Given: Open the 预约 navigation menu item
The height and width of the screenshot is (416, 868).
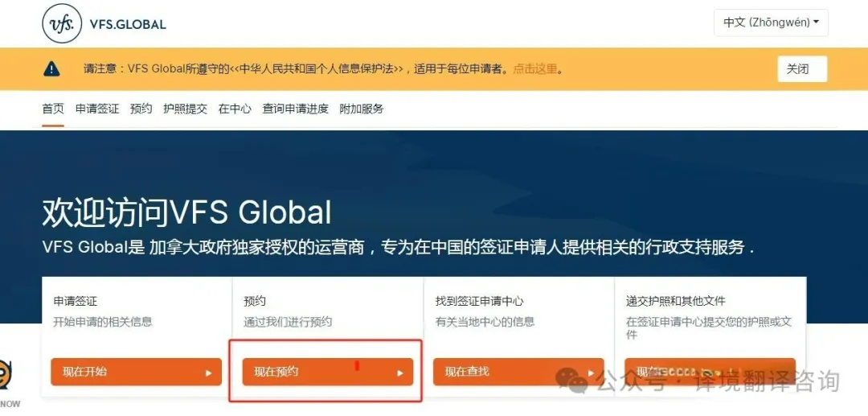Looking at the screenshot, I should (141, 109).
